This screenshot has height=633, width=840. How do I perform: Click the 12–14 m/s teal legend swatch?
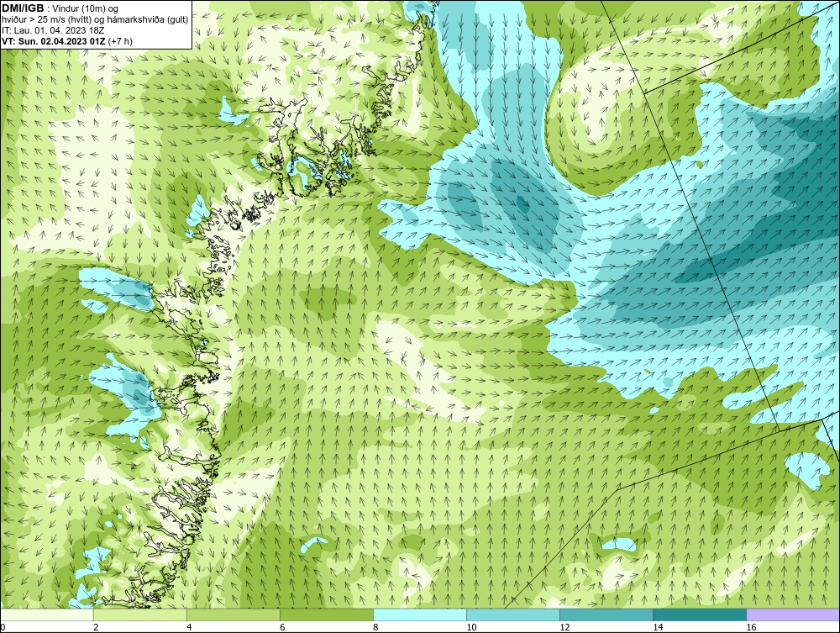(606, 615)
